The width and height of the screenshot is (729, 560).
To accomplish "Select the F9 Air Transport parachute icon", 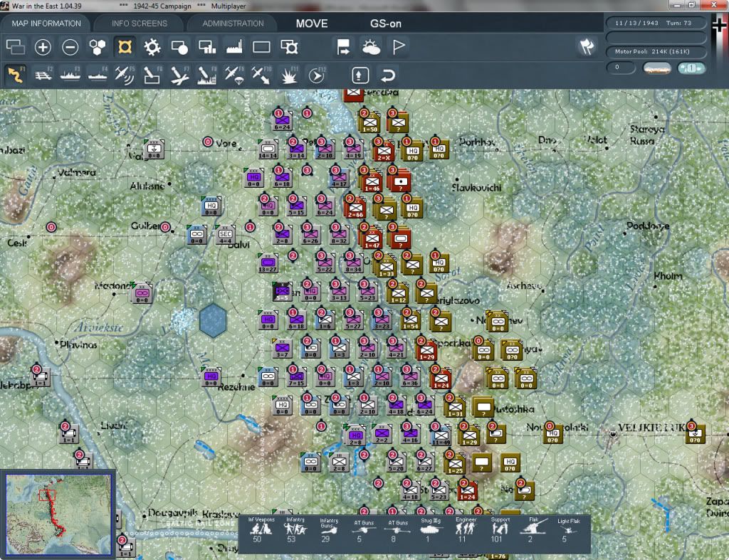I will point(234,75).
